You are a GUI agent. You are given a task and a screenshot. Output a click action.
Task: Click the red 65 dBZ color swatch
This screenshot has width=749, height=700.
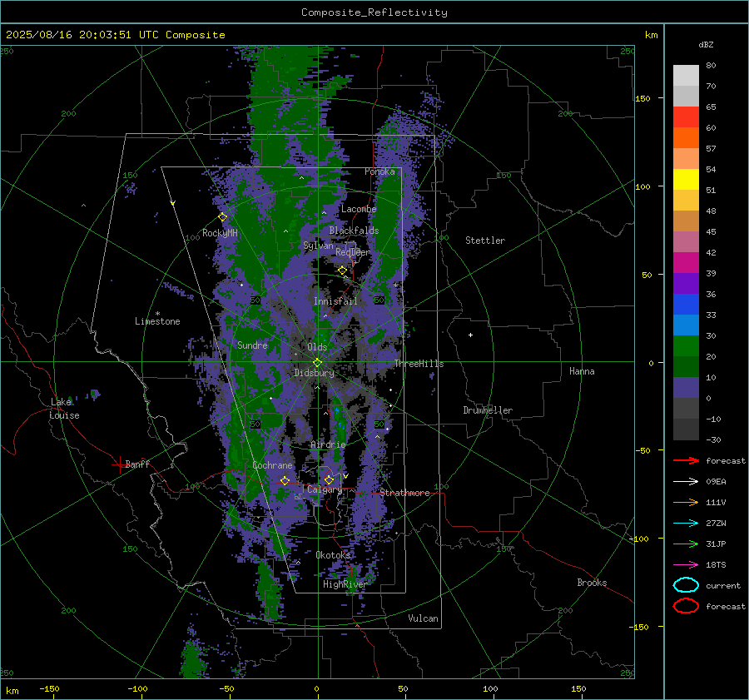coord(686,117)
